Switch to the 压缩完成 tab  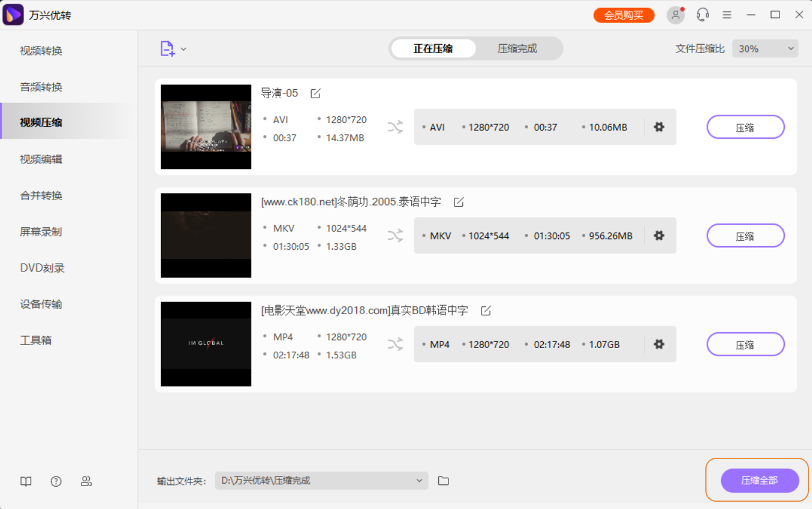click(517, 49)
